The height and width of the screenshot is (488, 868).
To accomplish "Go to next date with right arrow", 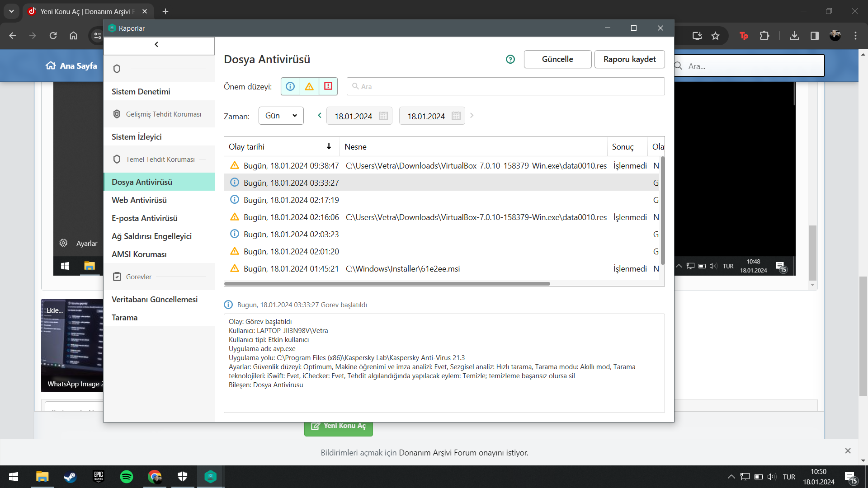I will click(472, 116).
